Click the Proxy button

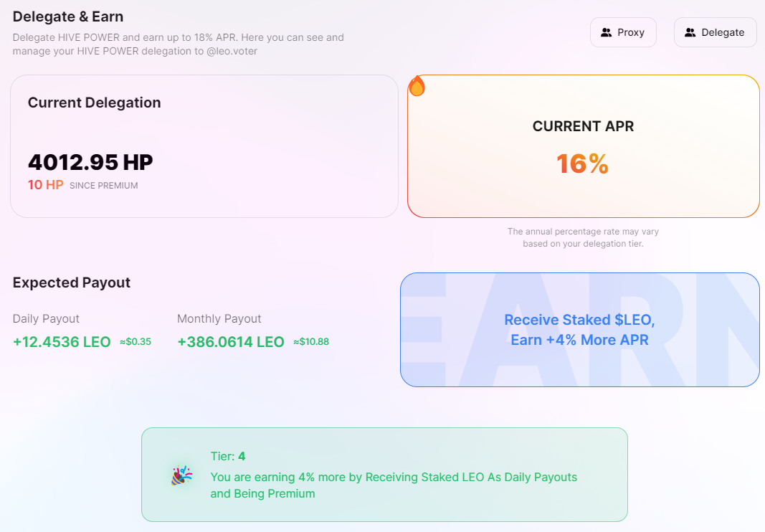623,32
